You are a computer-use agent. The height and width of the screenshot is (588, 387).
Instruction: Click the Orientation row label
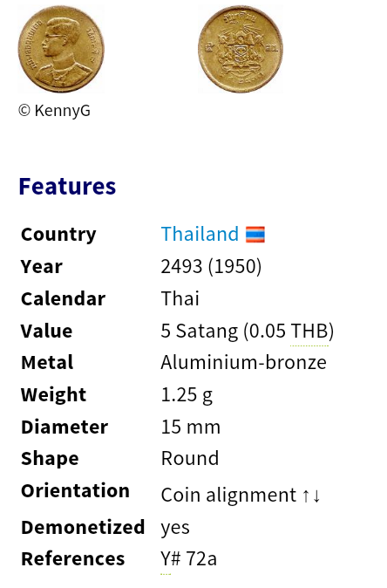(75, 490)
